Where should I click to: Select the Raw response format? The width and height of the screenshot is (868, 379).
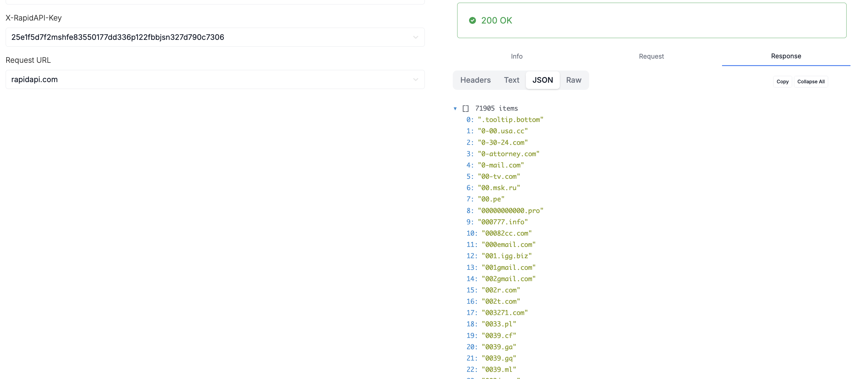(573, 80)
